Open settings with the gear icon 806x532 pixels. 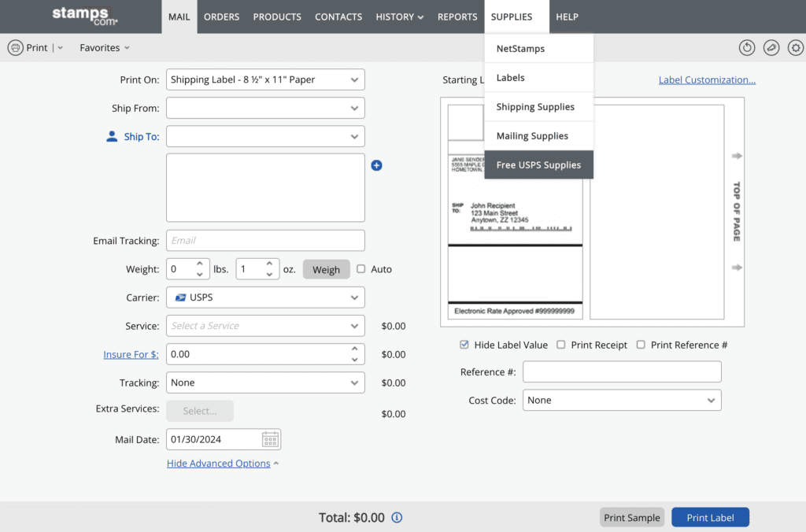click(x=796, y=48)
